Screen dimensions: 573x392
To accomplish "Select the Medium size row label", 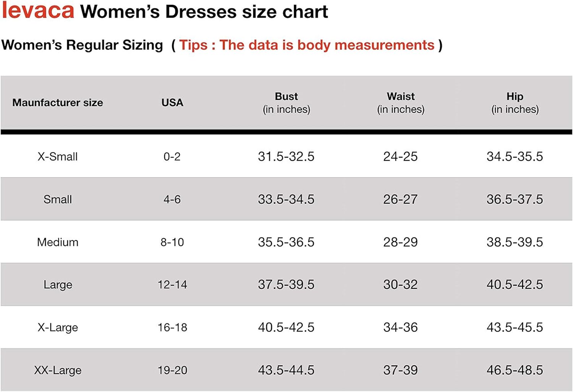I will tap(58, 242).
